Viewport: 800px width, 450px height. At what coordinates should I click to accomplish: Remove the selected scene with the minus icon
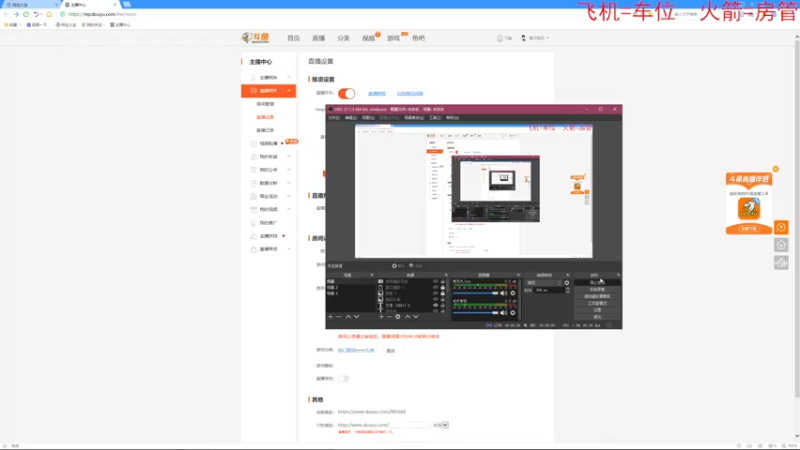click(x=338, y=317)
